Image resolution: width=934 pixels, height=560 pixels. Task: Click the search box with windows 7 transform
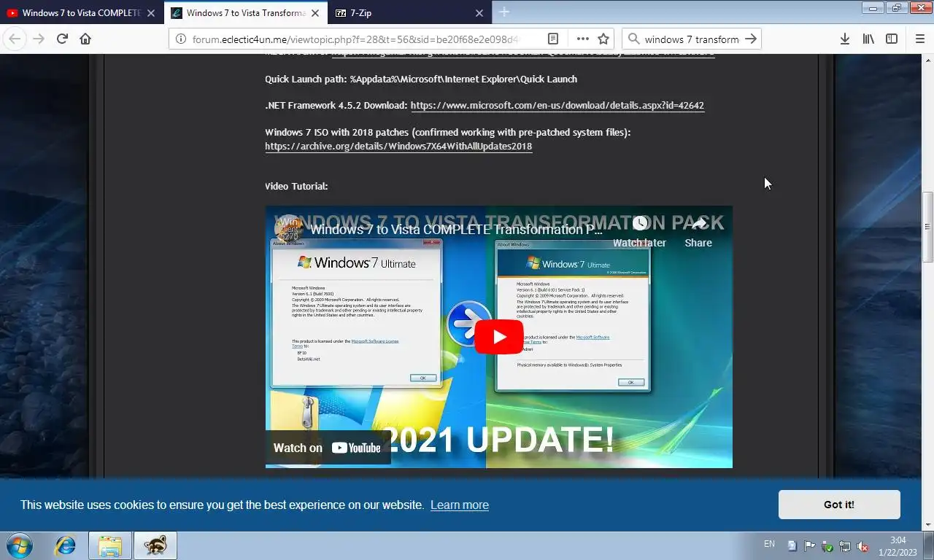[x=691, y=39]
